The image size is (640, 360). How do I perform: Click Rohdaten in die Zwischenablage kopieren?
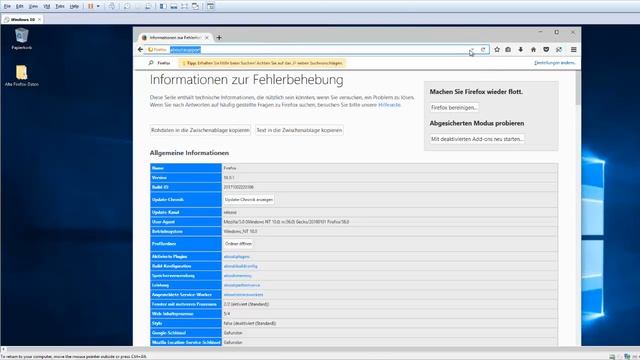[x=200, y=130]
